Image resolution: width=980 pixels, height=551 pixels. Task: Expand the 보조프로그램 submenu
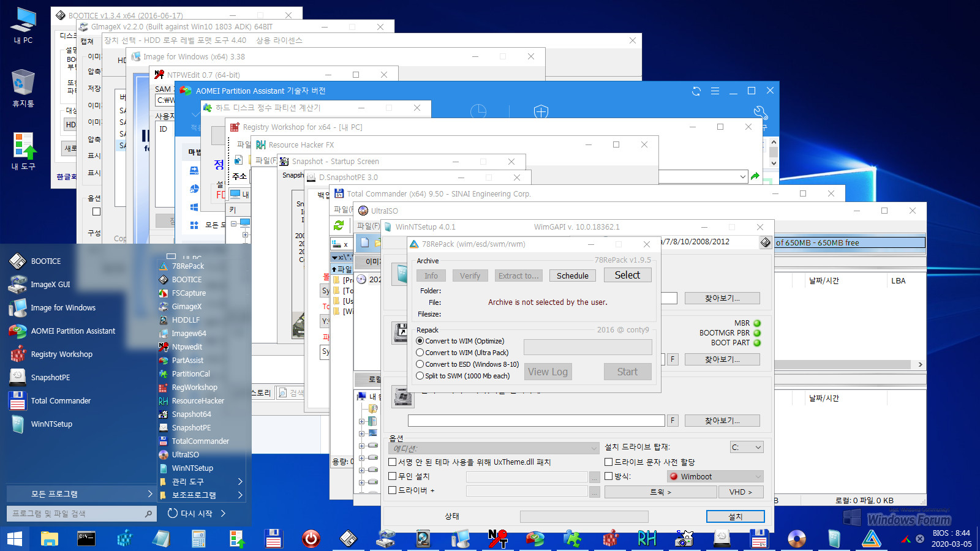click(x=202, y=495)
